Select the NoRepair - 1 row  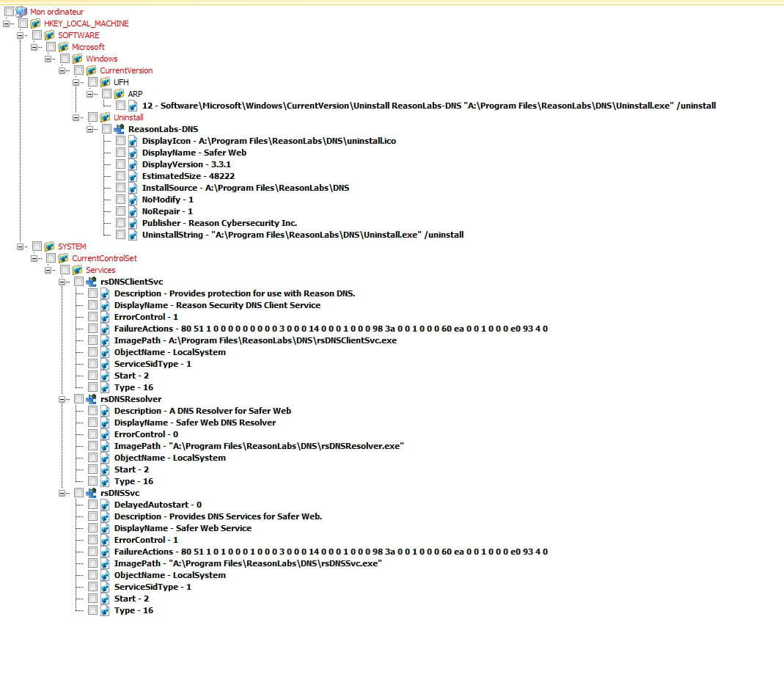tap(167, 211)
